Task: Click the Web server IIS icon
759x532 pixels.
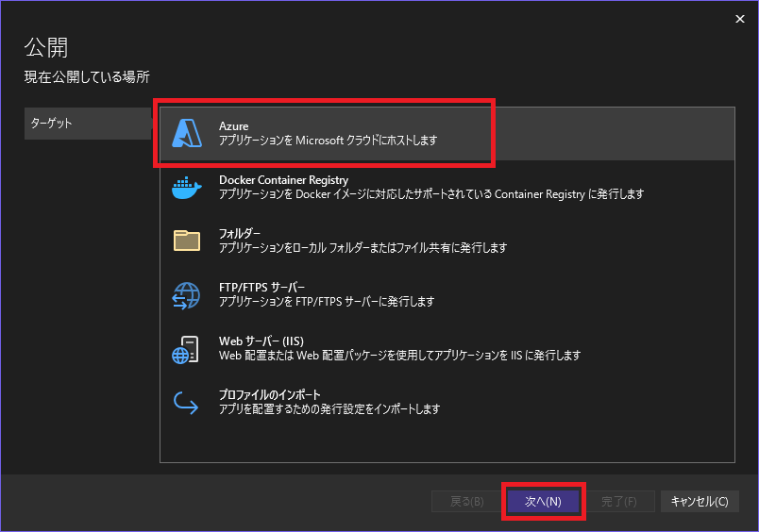Action: pos(186,349)
